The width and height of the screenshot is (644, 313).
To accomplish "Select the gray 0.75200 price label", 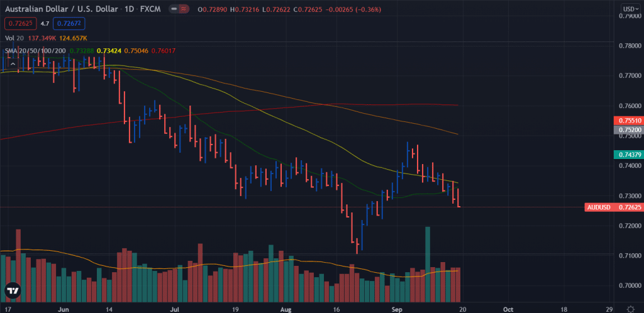I will (628, 130).
